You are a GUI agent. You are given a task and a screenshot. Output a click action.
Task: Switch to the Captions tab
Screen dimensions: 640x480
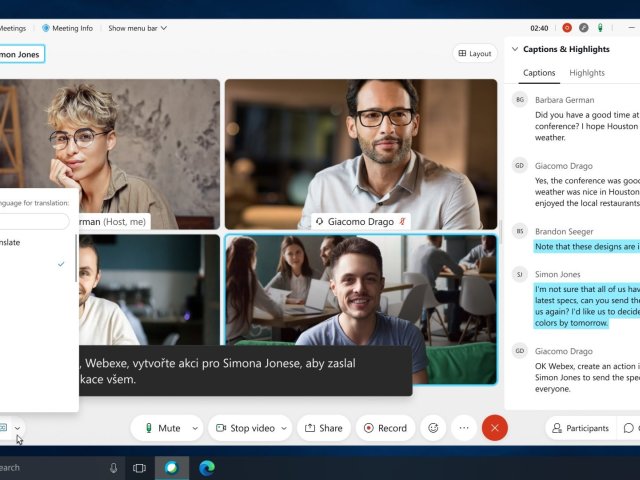click(539, 73)
